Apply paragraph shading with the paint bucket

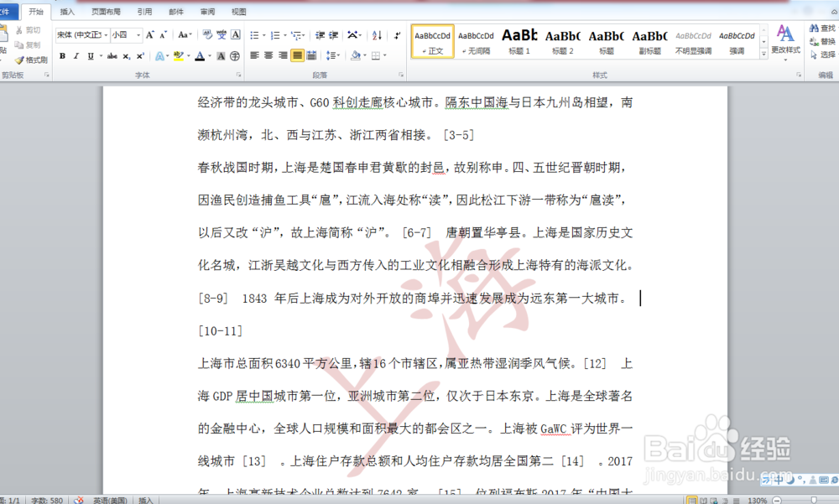pyautogui.click(x=356, y=55)
